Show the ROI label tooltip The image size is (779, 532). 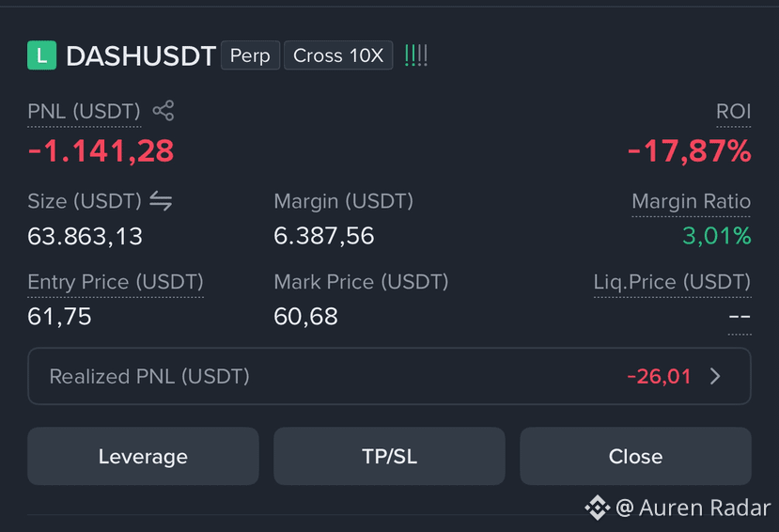pos(733,111)
